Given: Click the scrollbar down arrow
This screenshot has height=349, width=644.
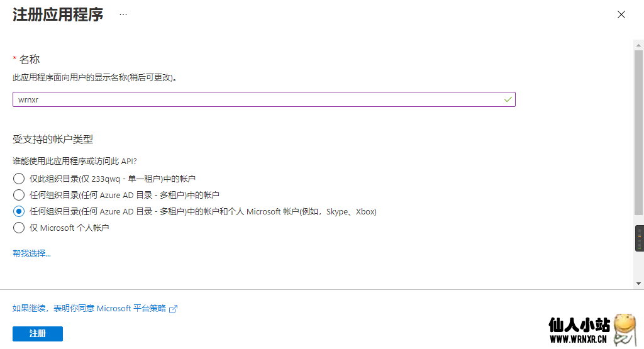Looking at the screenshot, I should [x=638, y=284].
